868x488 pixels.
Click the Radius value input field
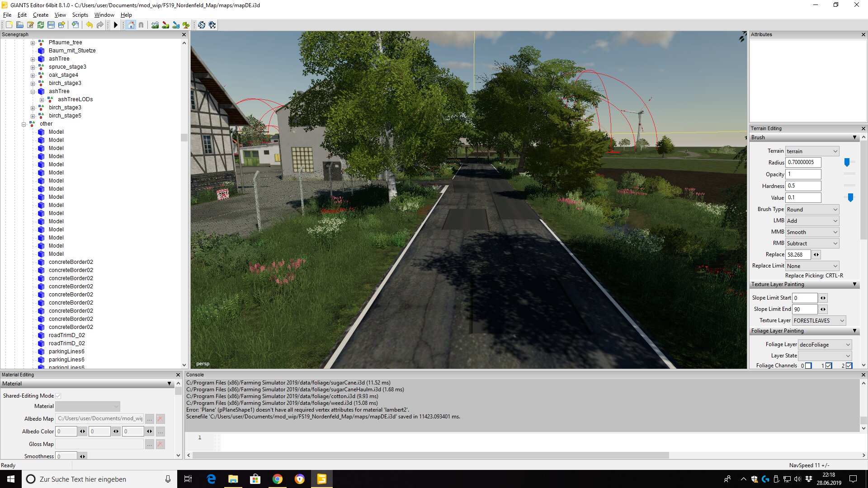(x=803, y=162)
